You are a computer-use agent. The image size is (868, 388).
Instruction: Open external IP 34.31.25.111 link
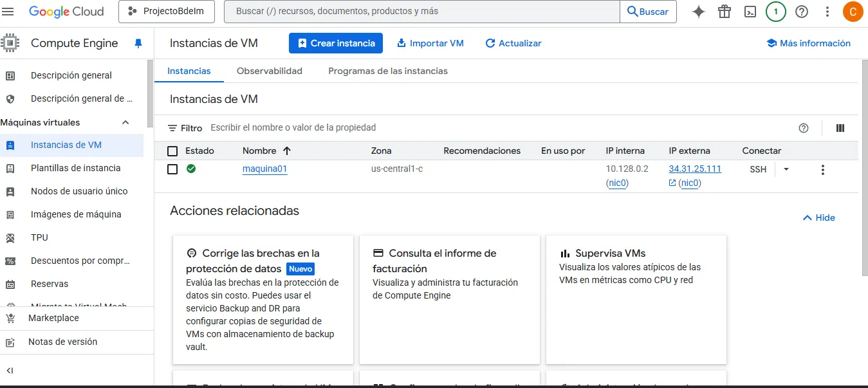click(695, 169)
